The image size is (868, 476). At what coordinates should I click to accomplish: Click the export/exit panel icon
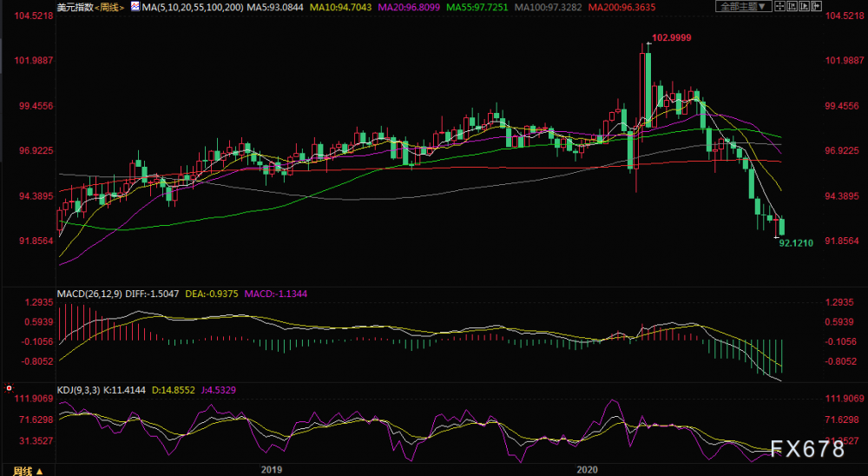click(816, 6)
